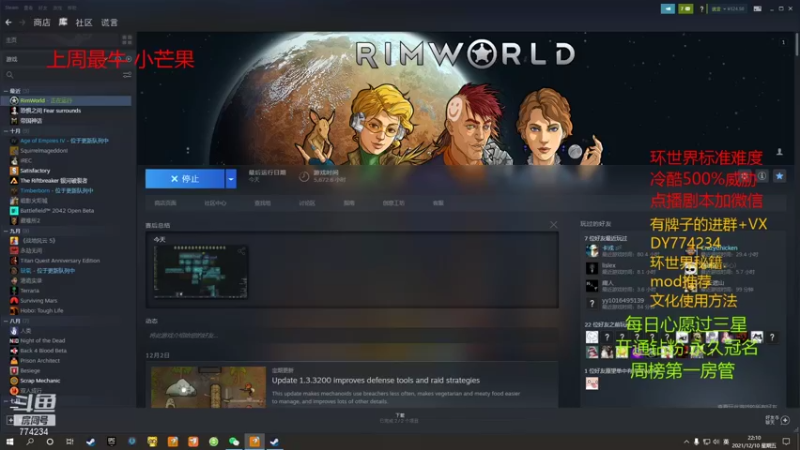Click the Steam help question mark icon
The image size is (800, 450).
[x=702, y=9]
